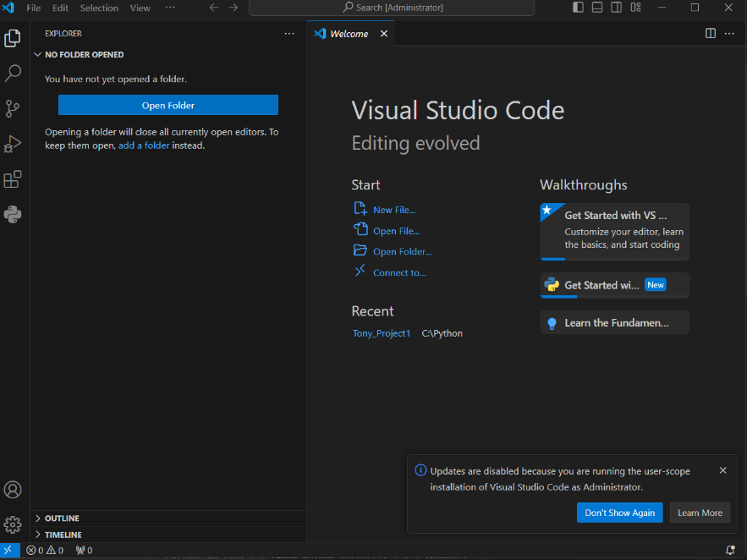Click the remote window indicator in status bar
The width and height of the screenshot is (747, 560).
coord(9,550)
